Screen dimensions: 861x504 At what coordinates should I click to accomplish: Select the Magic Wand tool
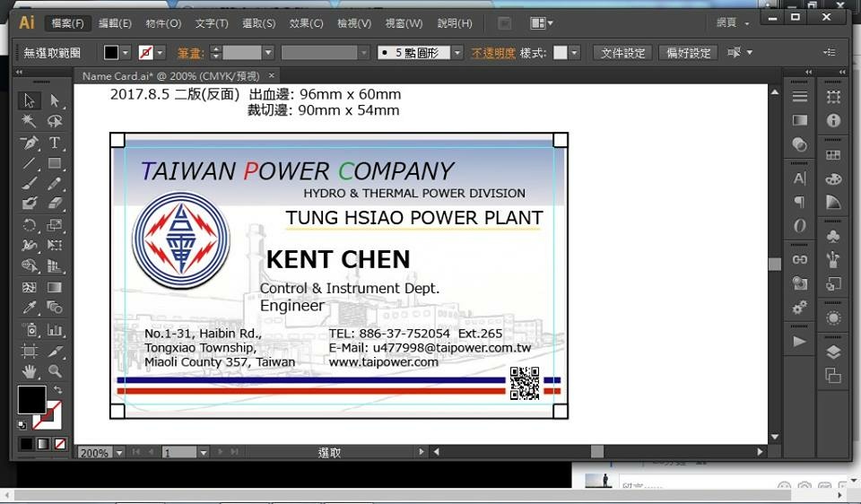coord(29,121)
